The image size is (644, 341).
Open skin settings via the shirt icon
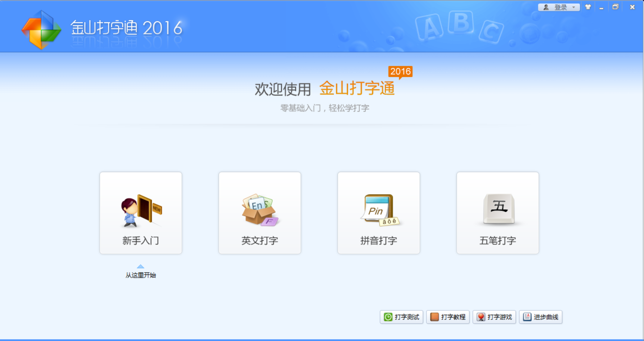click(588, 6)
